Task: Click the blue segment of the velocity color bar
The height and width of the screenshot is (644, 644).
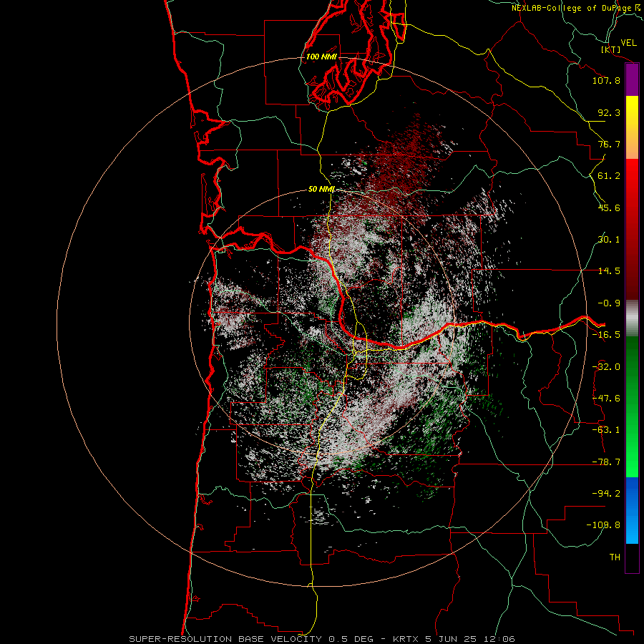Action: [632, 510]
